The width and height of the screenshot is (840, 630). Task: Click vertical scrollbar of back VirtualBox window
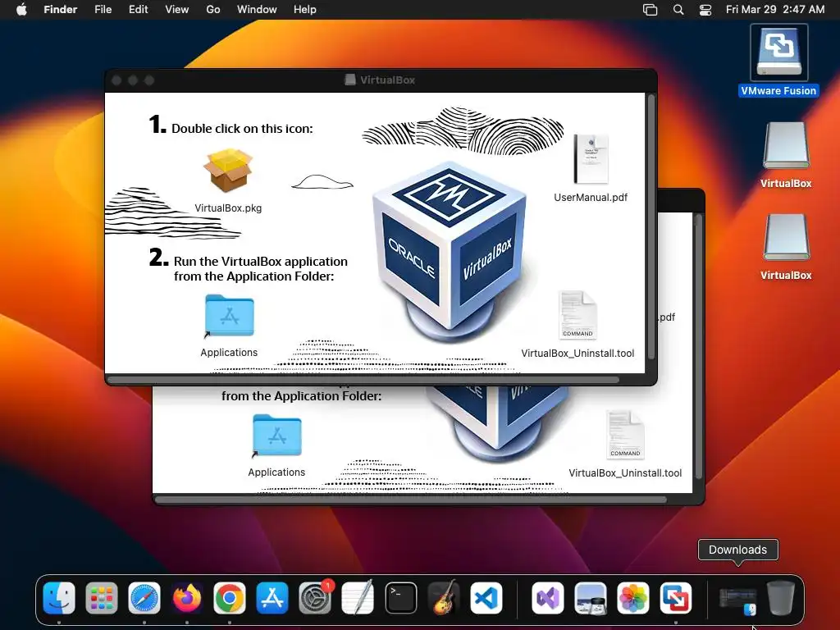pos(699,347)
